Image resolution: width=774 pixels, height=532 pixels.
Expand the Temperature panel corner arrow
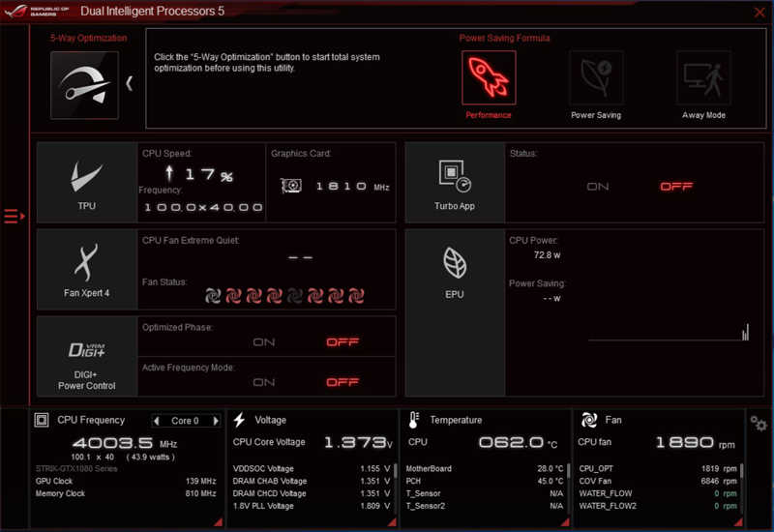tap(566, 521)
